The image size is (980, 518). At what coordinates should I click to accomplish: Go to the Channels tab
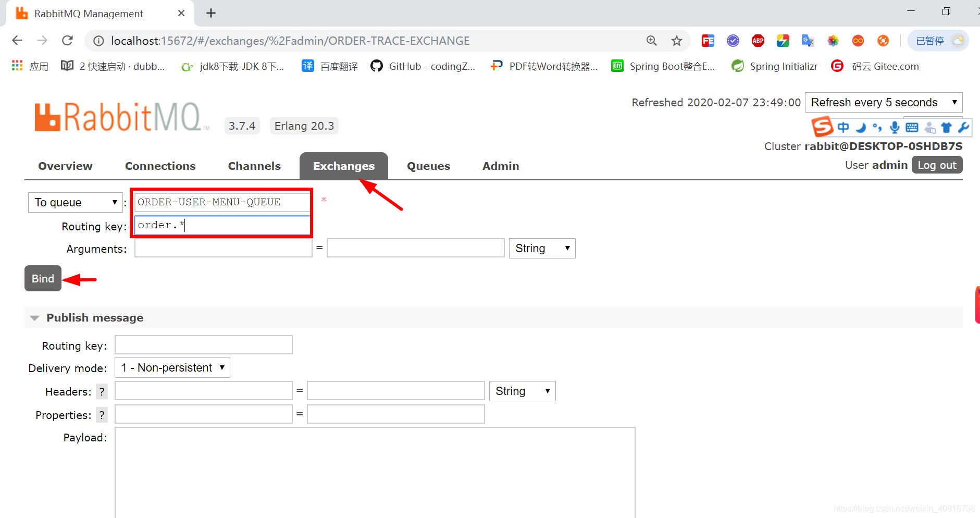click(254, 166)
